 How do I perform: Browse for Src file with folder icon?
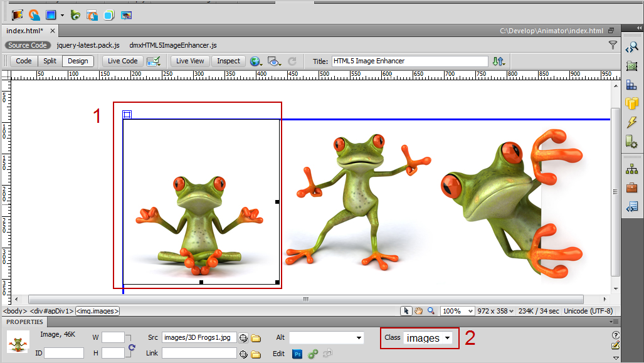click(256, 338)
